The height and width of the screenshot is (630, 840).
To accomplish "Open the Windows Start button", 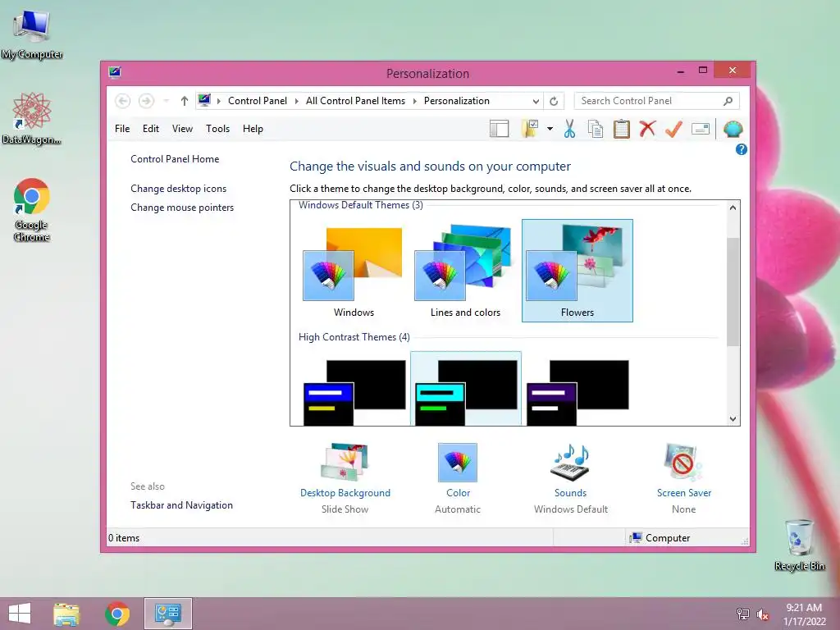I will (20, 614).
